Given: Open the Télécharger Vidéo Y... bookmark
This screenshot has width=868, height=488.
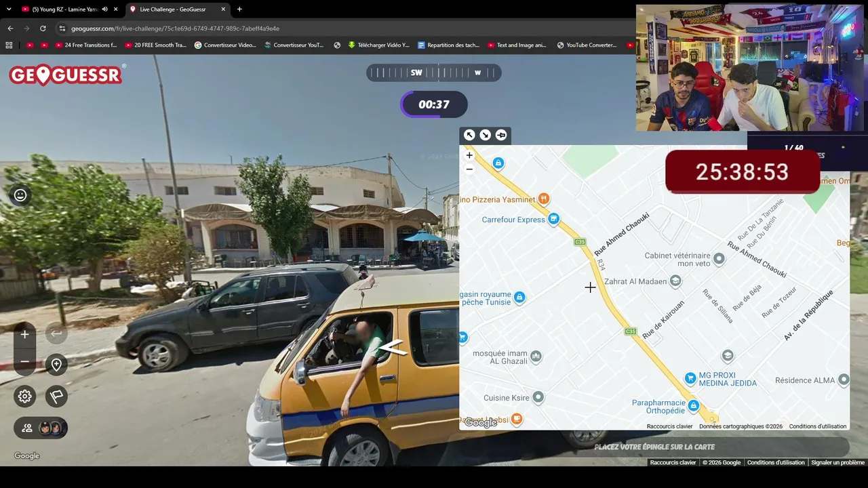Looking at the screenshot, I should tap(378, 45).
